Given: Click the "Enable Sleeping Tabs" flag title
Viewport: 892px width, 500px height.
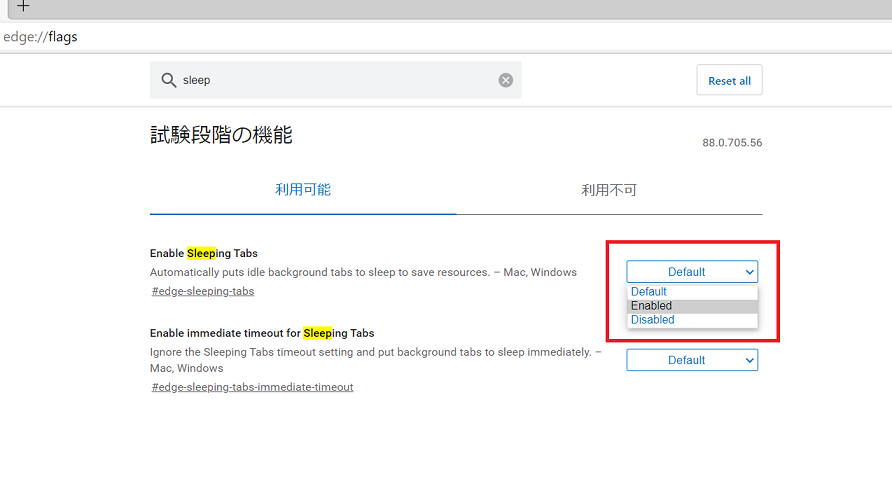Looking at the screenshot, I should pyautogui.click(x=204, y=254).
